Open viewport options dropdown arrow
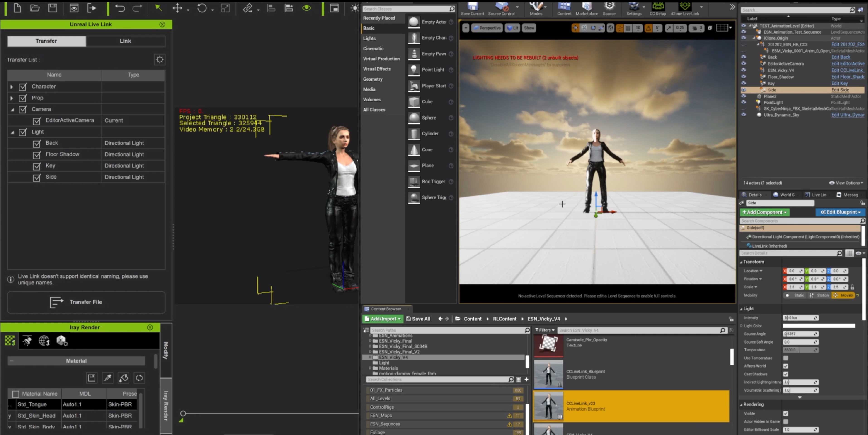Image resolution: width=868 pixels, height=435 pixels. click(466, 28)
